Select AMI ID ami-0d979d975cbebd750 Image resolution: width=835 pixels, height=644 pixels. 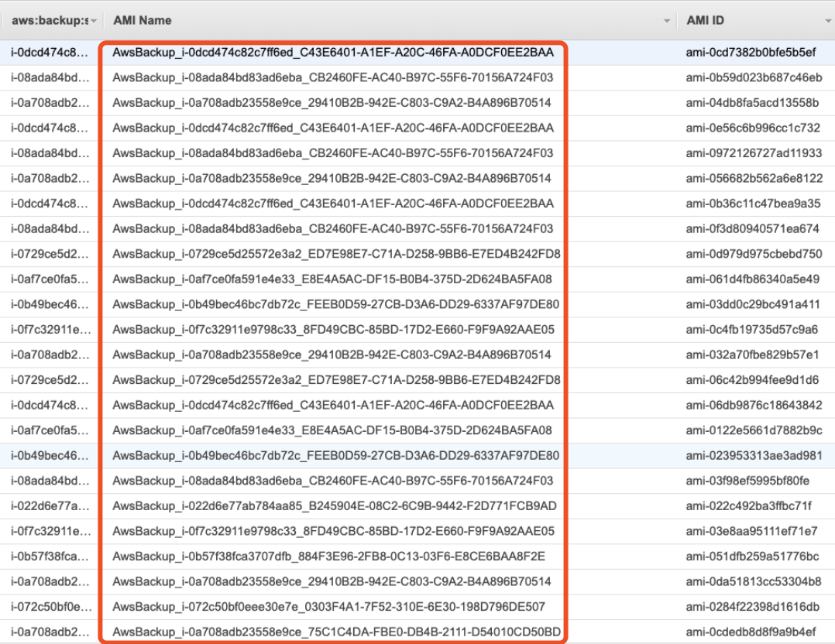click(x=754, y=254)
